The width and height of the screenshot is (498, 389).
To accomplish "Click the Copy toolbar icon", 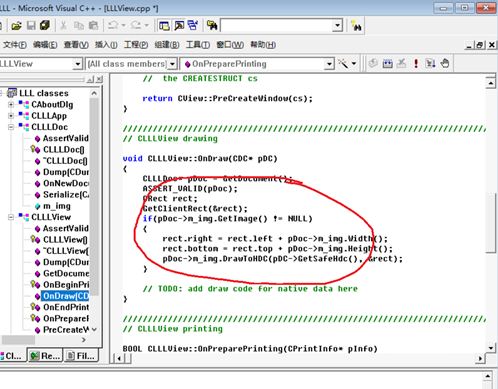I will 79,26.
